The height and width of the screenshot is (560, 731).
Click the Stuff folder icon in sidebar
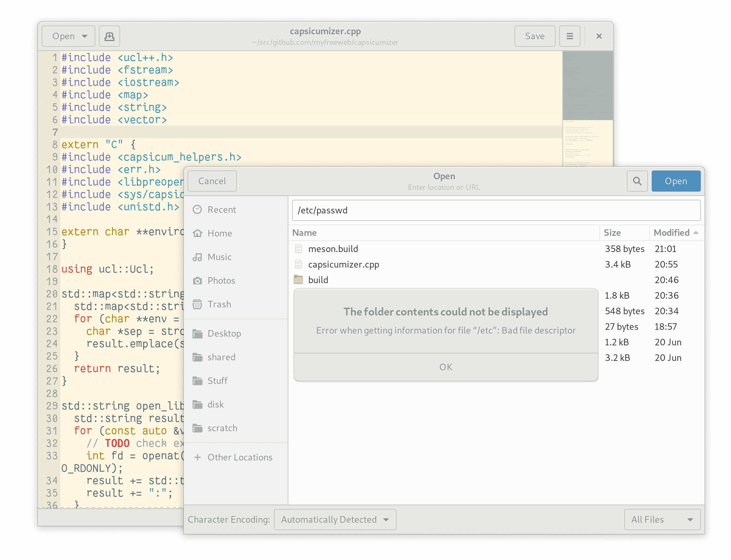pos(197,381)
